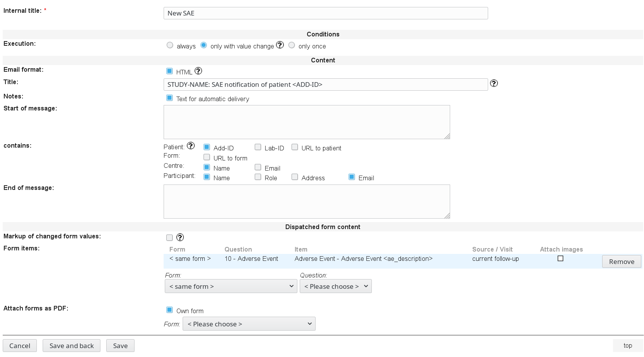Image resolution: width=644 pixels, height=357 pixels.
Task: Click into the End of message textarea
Action: click(307, 202)
